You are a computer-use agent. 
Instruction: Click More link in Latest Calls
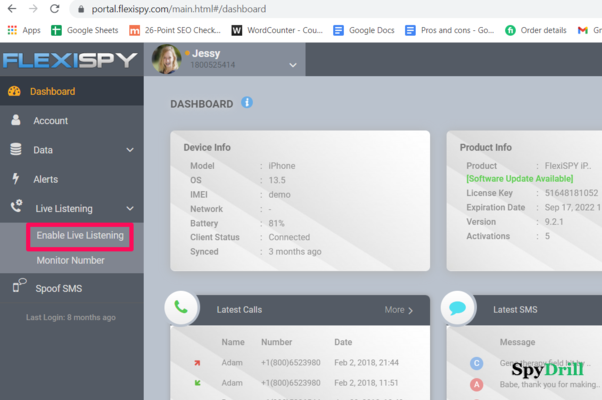click(x=398, y=310)
